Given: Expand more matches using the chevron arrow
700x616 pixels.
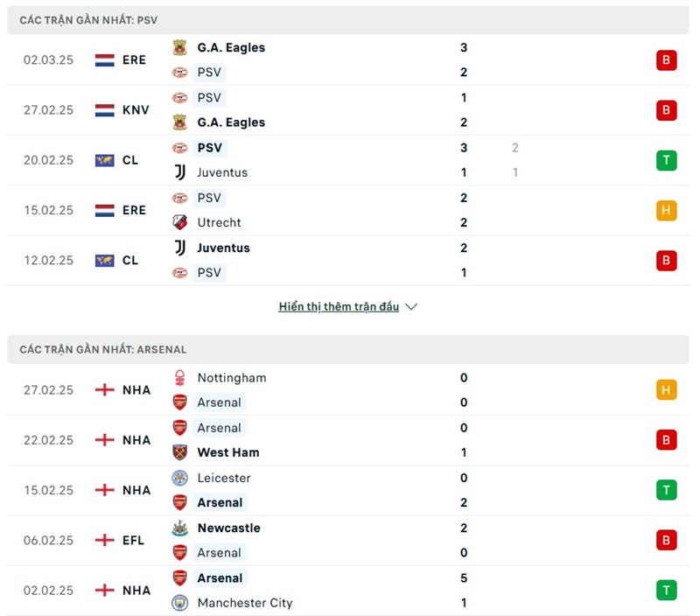Looking at the screenshot, I should [x=411, y=307].
